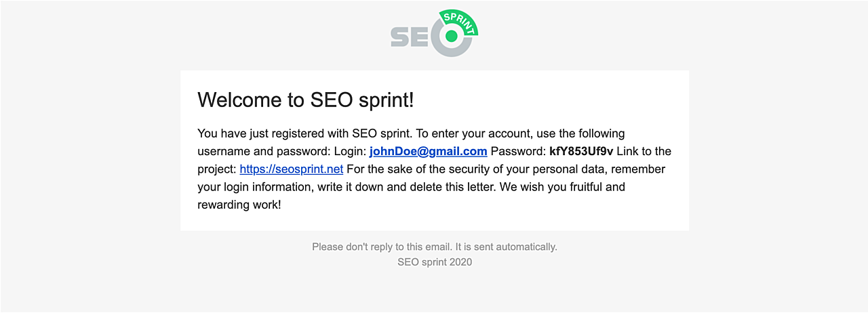Click the "Welcome to SEO sprint!" heading
The image size is (868, 313).
pyautogui.click(x=305, y=100)
